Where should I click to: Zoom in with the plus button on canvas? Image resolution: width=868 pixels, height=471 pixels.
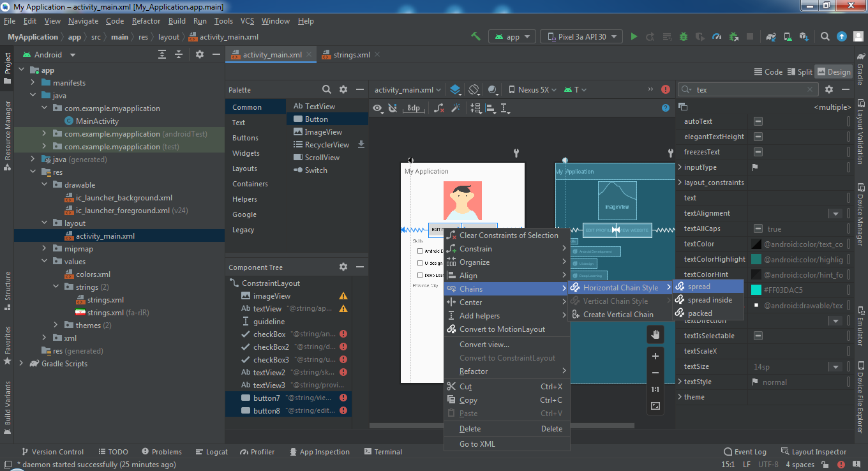[655, 356]
